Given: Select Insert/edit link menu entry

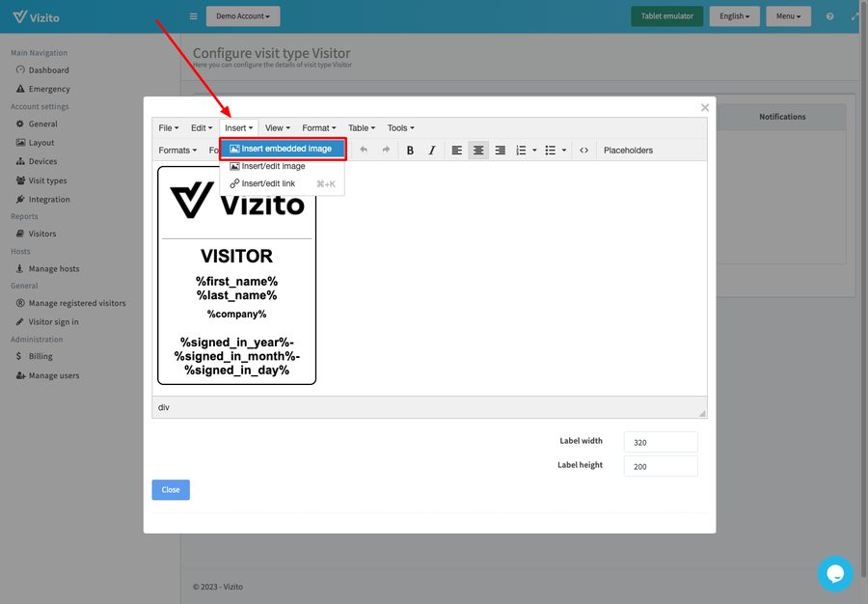Looking at the screenshot, I should tap(268, 183).
